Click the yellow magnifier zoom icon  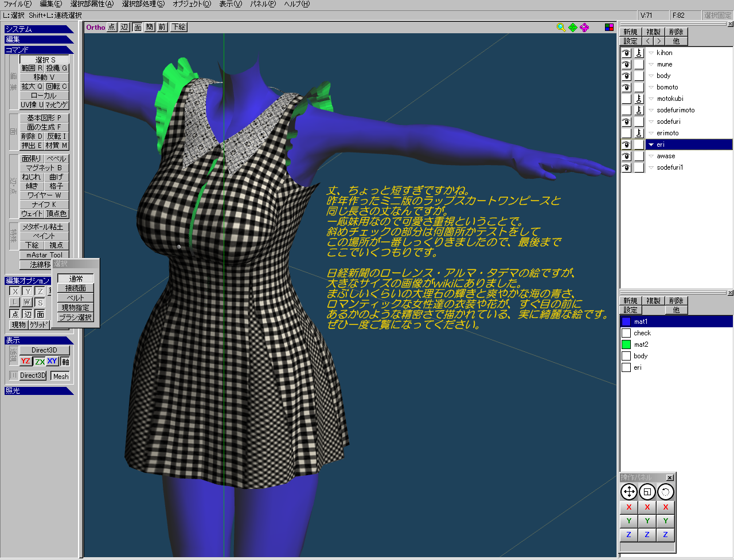[x=561, y=27]
